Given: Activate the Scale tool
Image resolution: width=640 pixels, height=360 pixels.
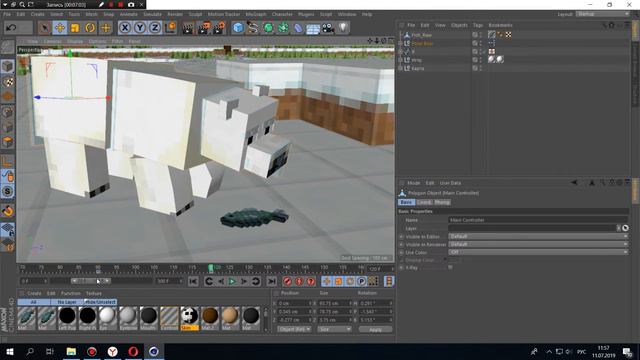Looking at the screenshot, I should pos(75,28).
